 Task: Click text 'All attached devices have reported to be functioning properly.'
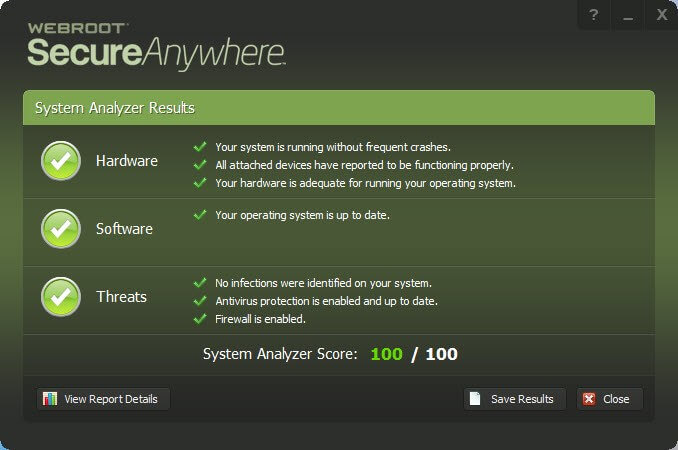tap(365, 165)
